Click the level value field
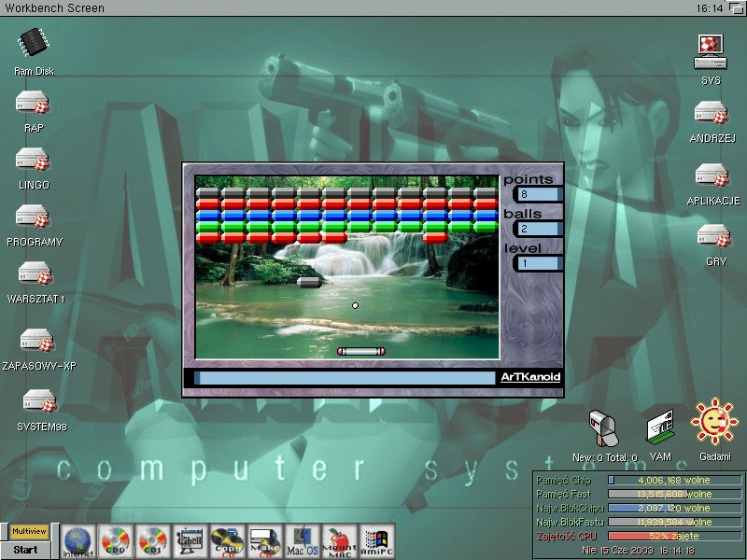This screenshot has width=747, height=560. tap(538, 263)
